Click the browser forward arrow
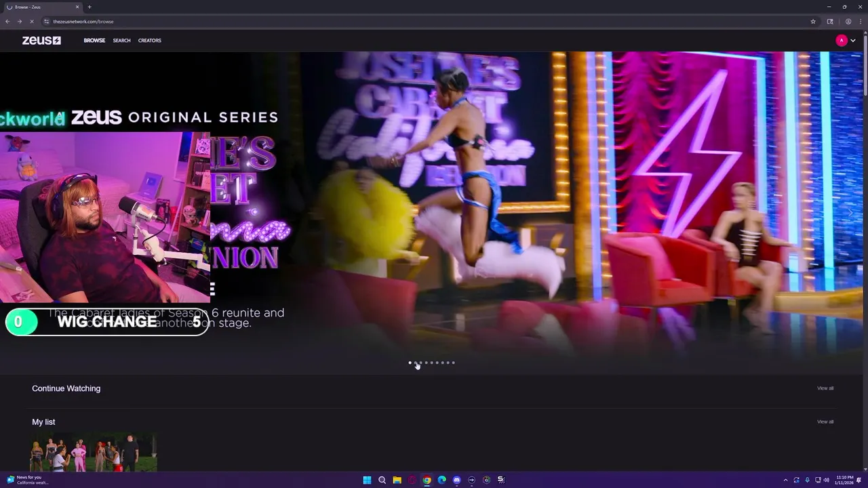Viewport: 868px width, 488px height. (20, 22)
